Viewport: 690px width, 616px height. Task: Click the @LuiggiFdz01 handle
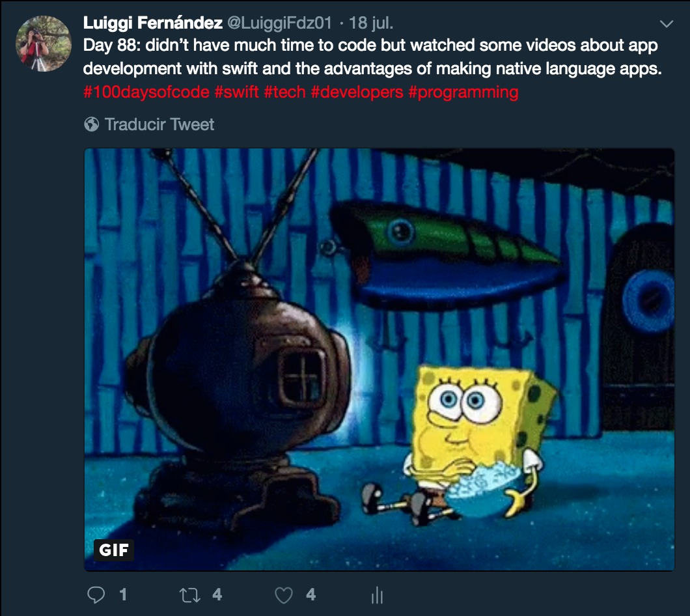click(279, 23)
